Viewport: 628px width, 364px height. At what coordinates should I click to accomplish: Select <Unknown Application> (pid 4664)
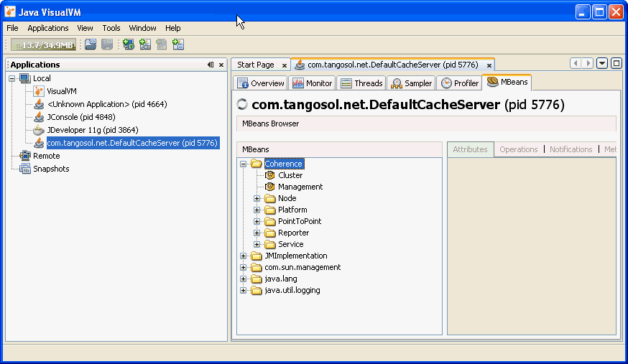click(107, 104)
